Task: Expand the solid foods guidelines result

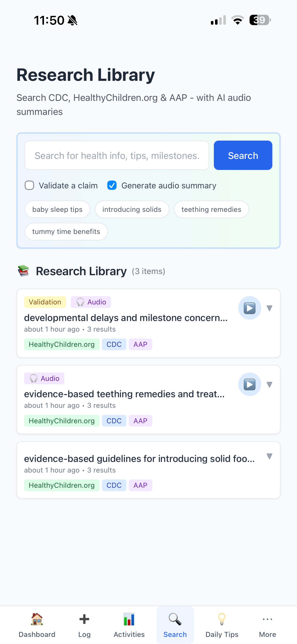Action: [x=270, y=457]
